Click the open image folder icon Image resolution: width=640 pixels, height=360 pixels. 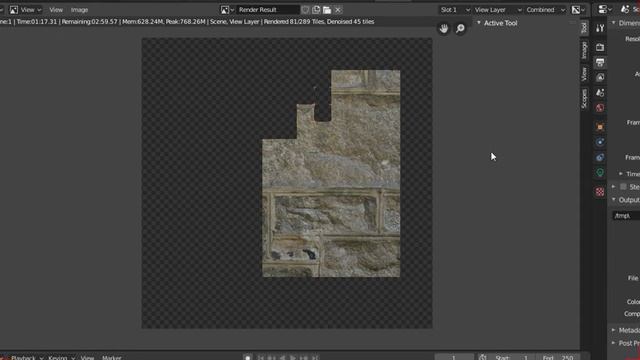(x=327, y=9)
